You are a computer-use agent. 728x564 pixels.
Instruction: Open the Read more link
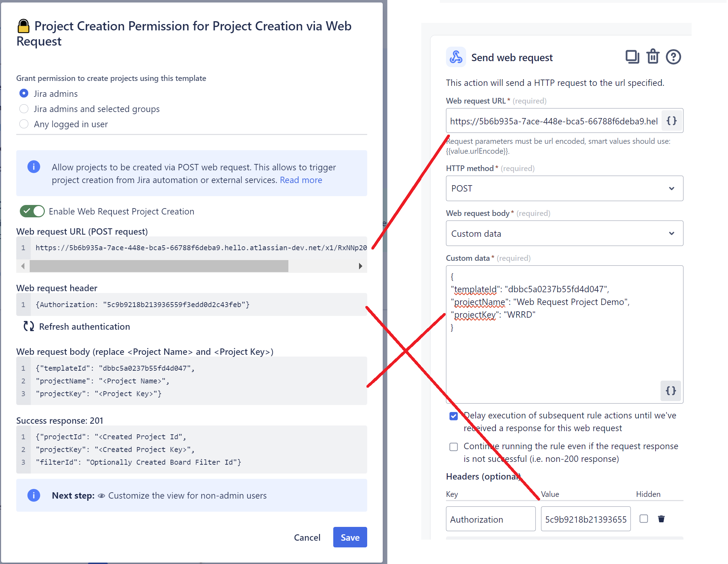pyautogui.click(x=301, y=180)
